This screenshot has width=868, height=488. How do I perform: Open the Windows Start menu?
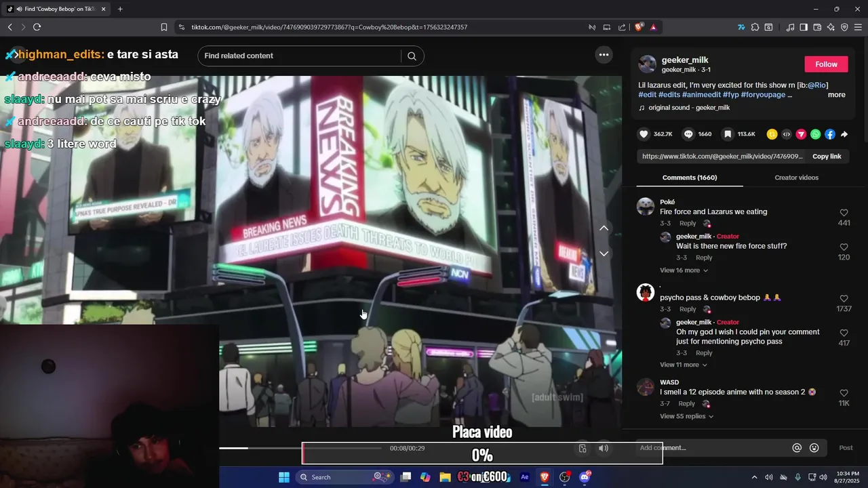coord(284,477)
